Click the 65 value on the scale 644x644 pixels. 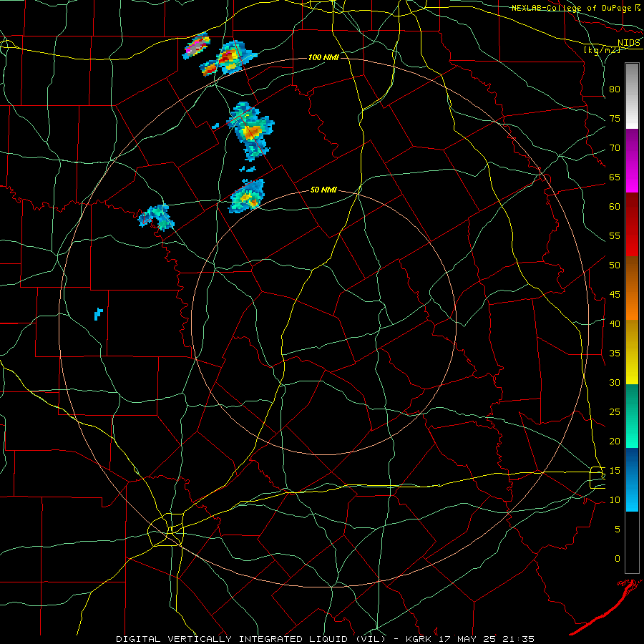[x=615, y=177]
